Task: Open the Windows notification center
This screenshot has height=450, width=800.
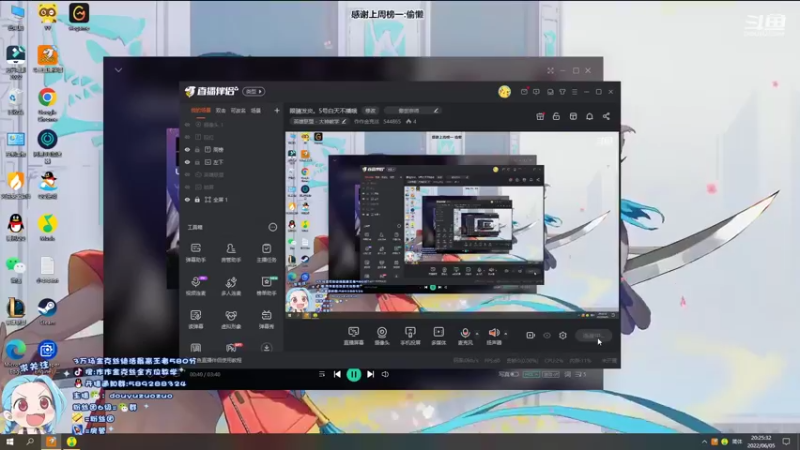Action: tap(787, 441)
